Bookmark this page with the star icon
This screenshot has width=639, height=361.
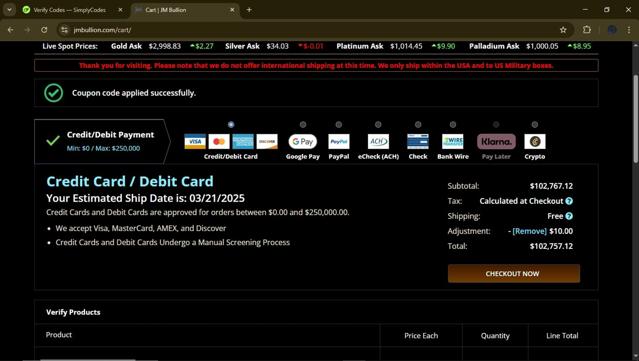(x=563, y=30)
